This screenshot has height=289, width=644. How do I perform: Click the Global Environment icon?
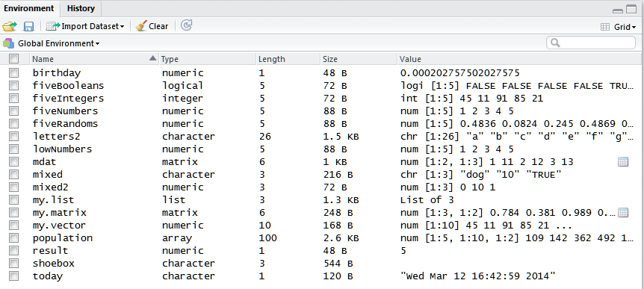coord(8,43)
